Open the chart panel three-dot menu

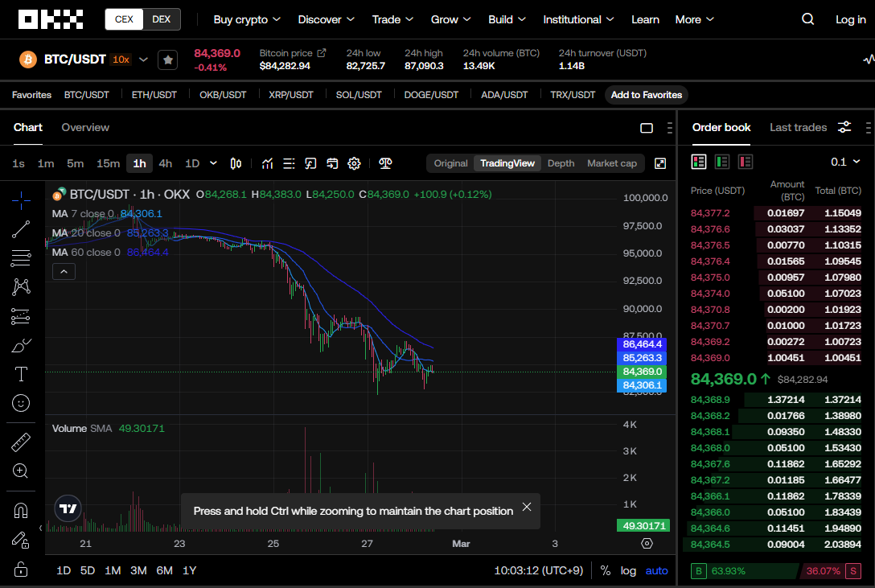[670, 128]
